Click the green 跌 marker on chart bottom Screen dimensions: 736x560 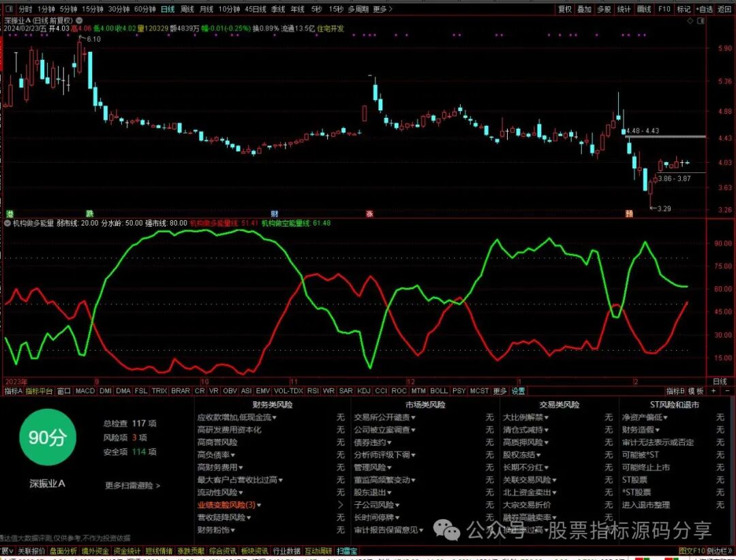(90, 214)
